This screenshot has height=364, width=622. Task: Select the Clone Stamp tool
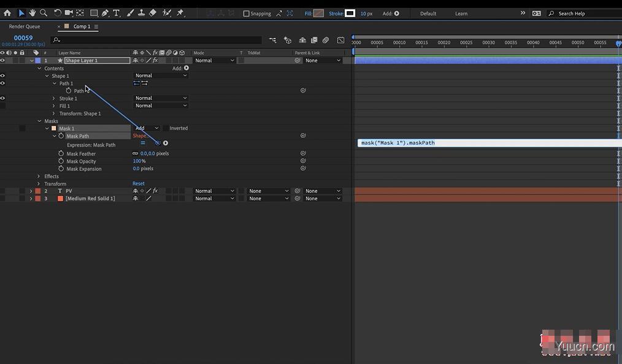(141, 13)
